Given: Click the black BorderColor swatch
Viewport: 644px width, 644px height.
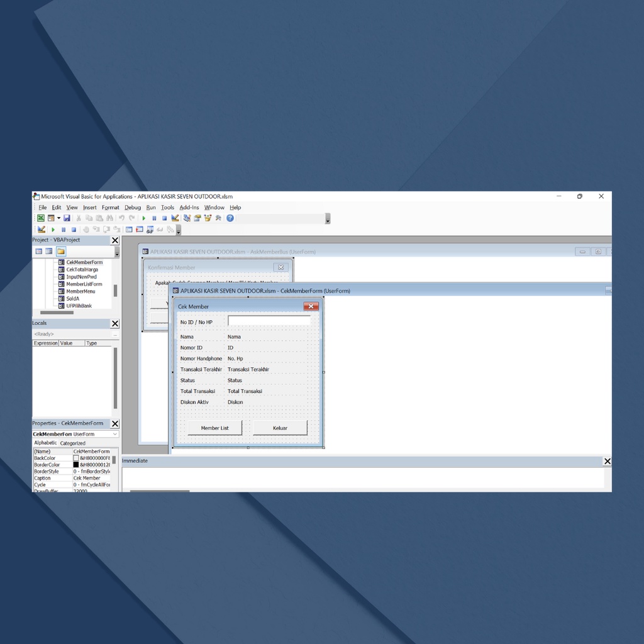Looking at the screenshot, I should coord(76,465).
